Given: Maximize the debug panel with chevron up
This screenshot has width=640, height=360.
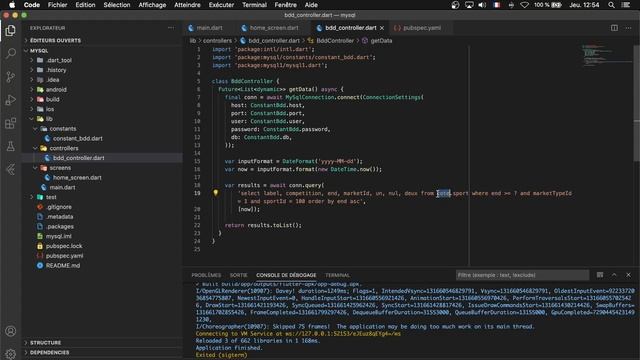Looking at the screenshot, I should pyautogui.click(x=614, y=275).
